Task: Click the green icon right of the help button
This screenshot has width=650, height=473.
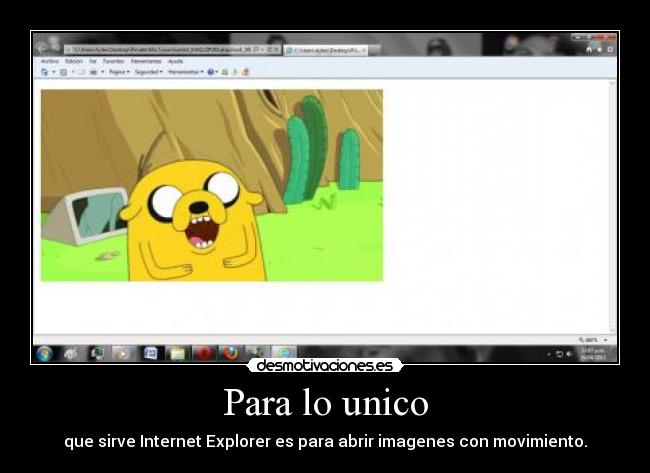Action: [225, 72]
